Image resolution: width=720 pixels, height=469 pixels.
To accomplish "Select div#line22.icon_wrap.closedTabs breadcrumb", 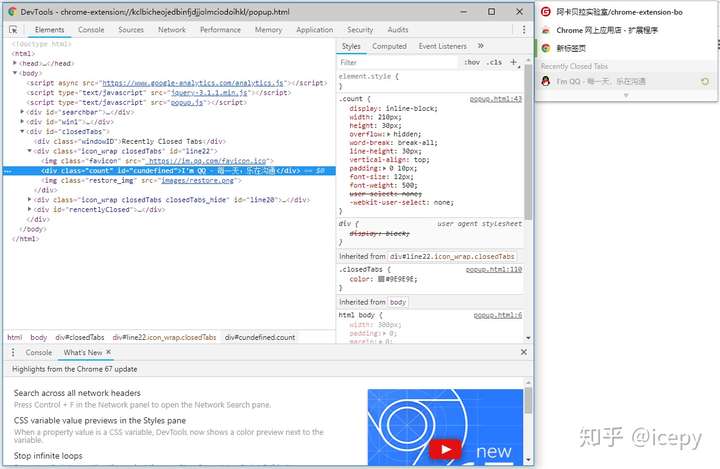I will point(164,337).
